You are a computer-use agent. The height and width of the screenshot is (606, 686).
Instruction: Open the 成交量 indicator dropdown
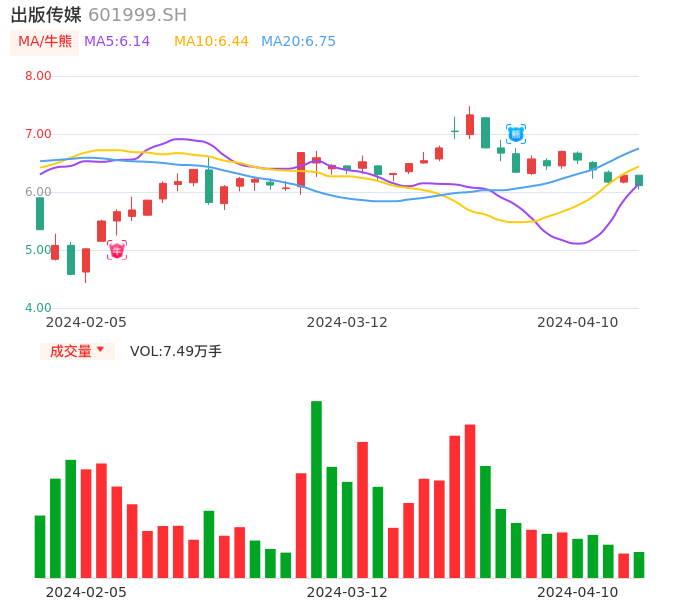tap(77, 351)
